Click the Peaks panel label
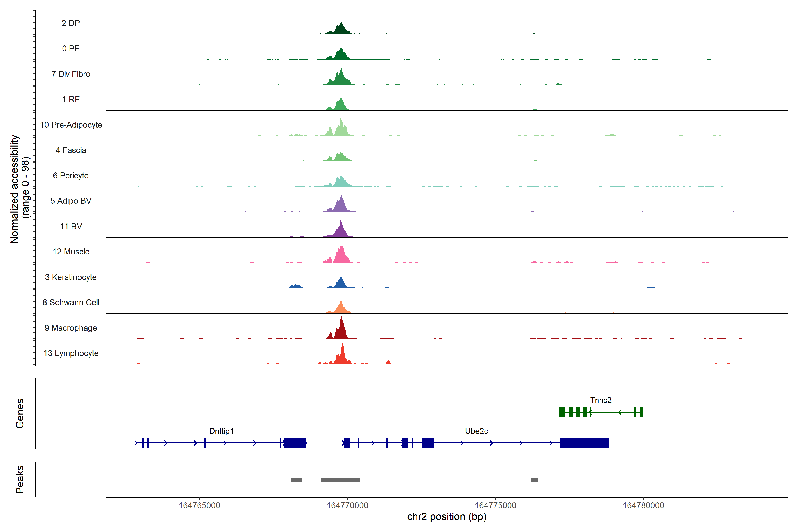Image resolution: width=798 pixels, height=532 pixels. click(20, 479)
